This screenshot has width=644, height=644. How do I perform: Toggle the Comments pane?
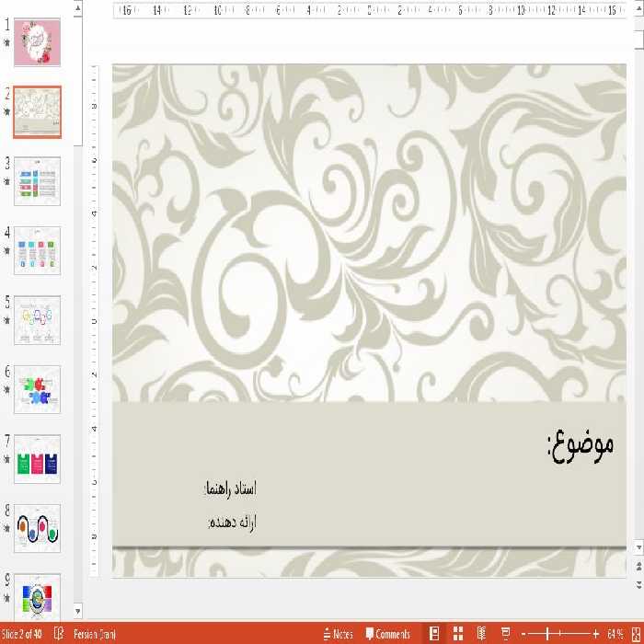click(387, 634)
